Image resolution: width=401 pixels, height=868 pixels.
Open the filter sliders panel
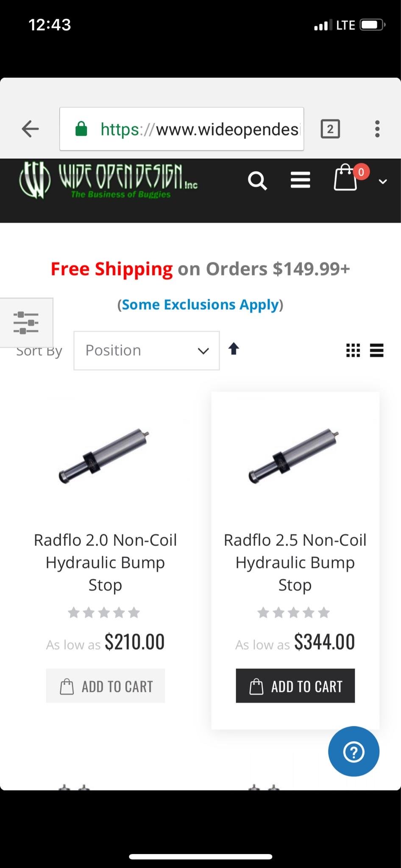click(x=26, y=323)
